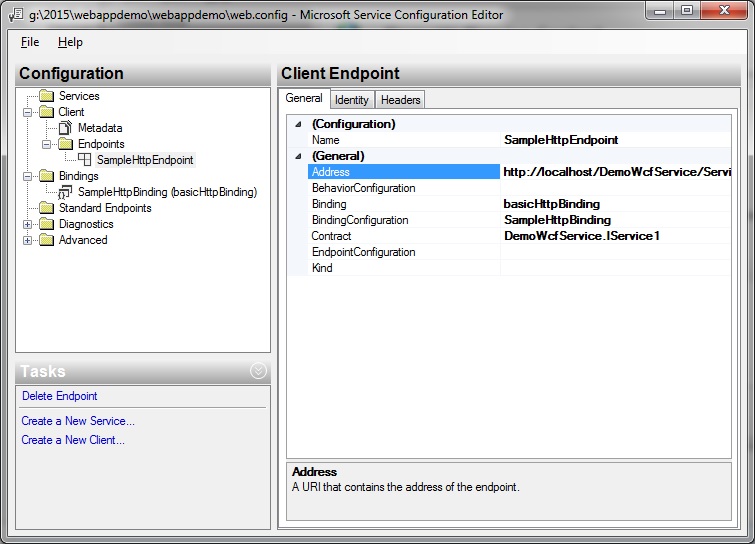
Task: Select the Address property label
Action: coord(404,172)
